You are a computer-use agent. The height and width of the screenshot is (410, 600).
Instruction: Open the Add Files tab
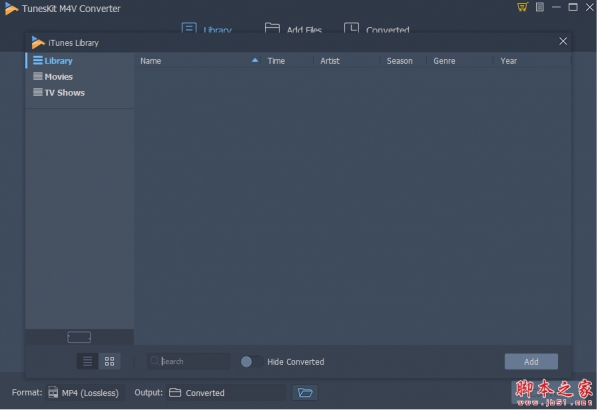pos(295,29)
